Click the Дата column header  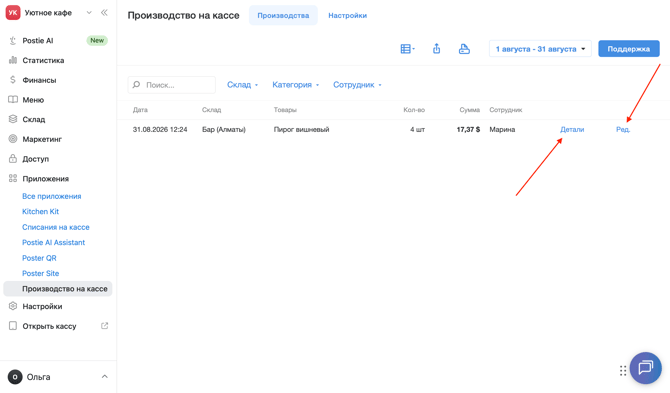[140, 110]
